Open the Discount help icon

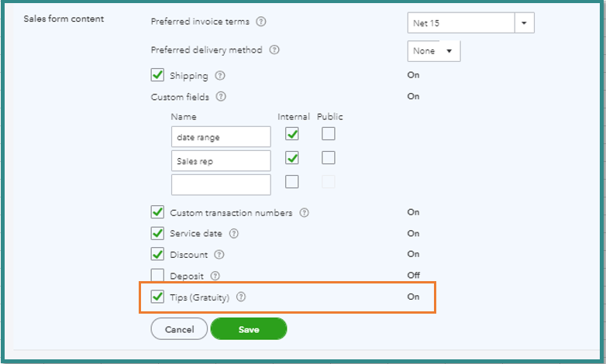click(220, 254)
